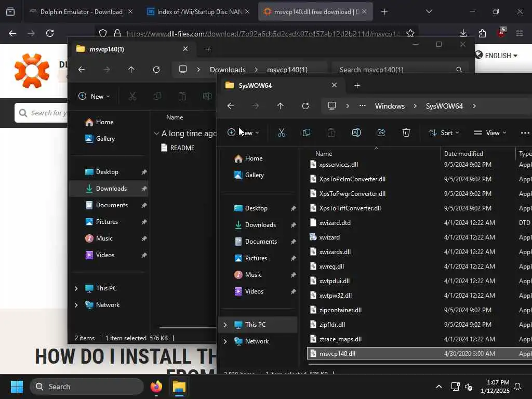This screenshot has height=399, width=532.
Task: Select README file in msvcp140(1)
Action: (x=182, y=148)
